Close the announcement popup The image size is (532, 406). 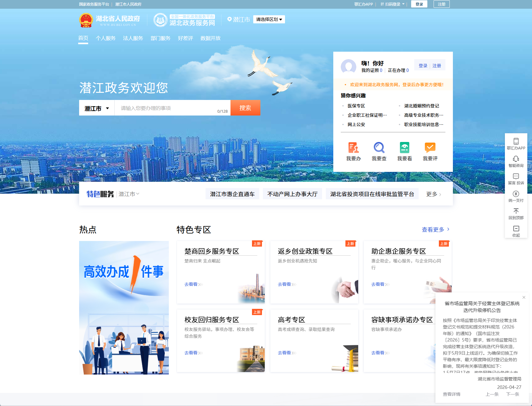pyautogui.click(x=524, y=297)
